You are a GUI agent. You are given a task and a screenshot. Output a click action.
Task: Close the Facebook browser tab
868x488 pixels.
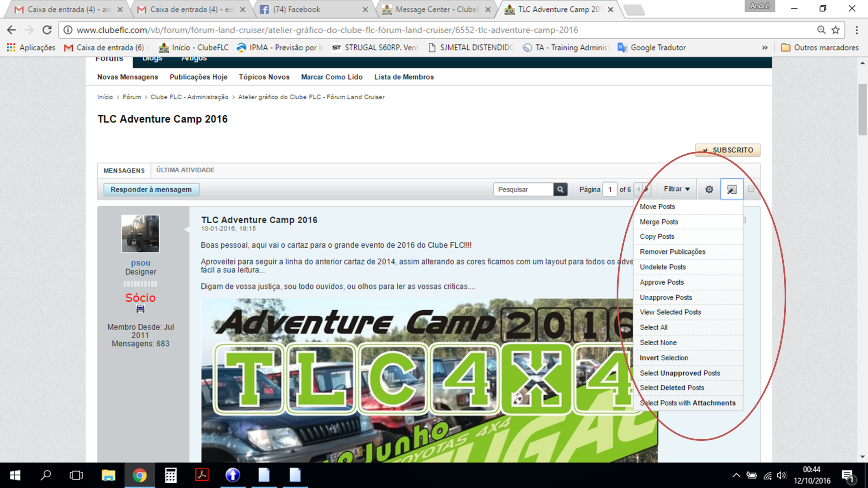365,9
